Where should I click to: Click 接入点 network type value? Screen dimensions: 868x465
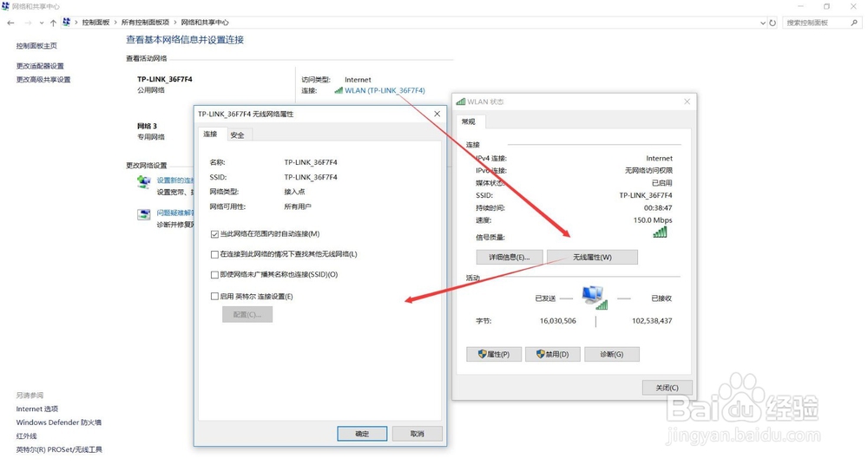294,192
